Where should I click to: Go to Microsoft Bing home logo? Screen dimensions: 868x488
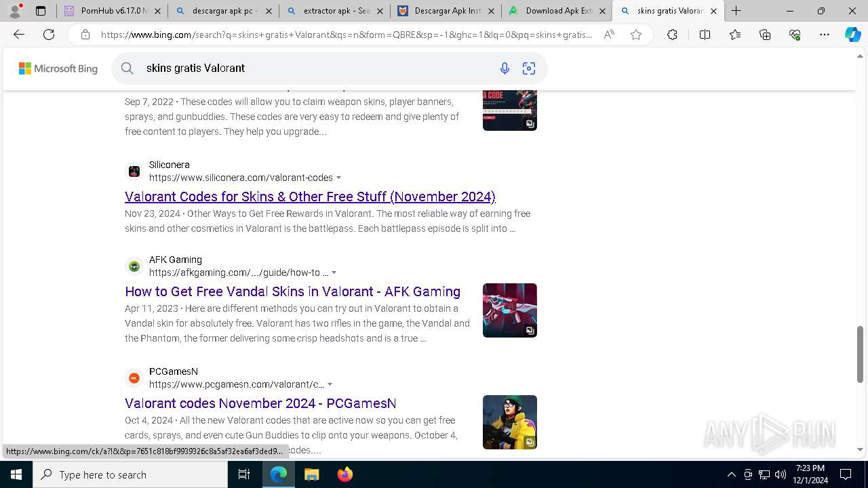click(58, 68)
